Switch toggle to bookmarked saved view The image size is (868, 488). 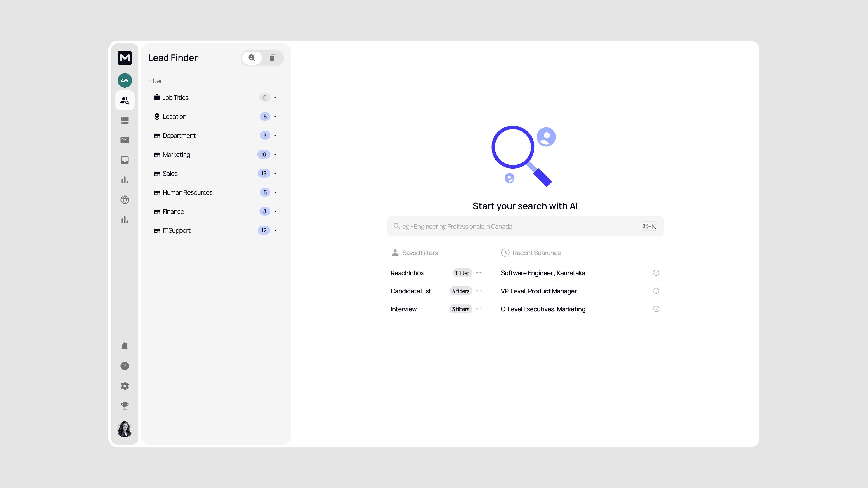click(x=273, y=58)
